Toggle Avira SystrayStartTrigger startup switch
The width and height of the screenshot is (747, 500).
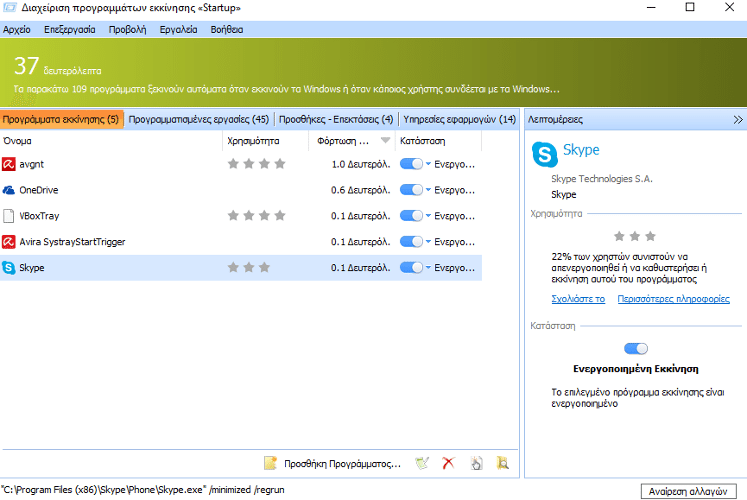click(411, 242)
